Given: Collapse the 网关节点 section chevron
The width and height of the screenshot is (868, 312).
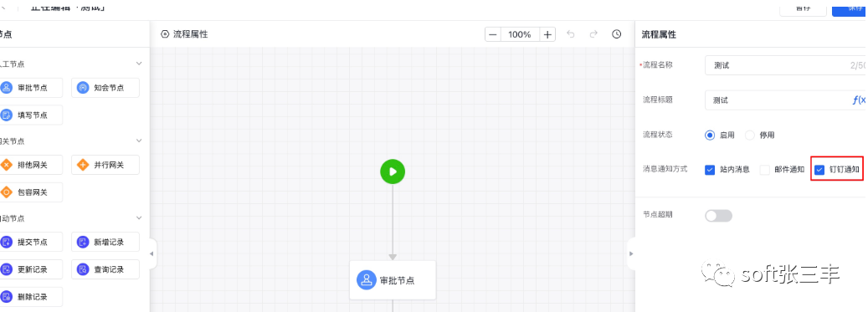Looking at the screenshot, I should point(139,141).
